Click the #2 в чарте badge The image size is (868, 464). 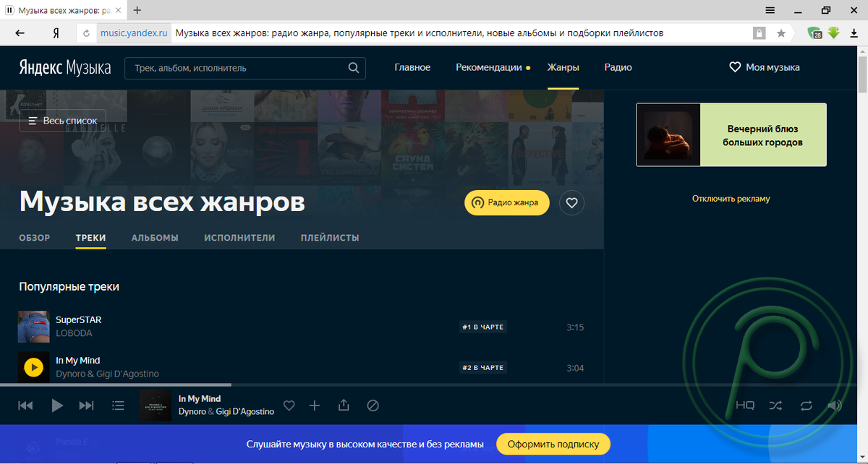[483, 368]
